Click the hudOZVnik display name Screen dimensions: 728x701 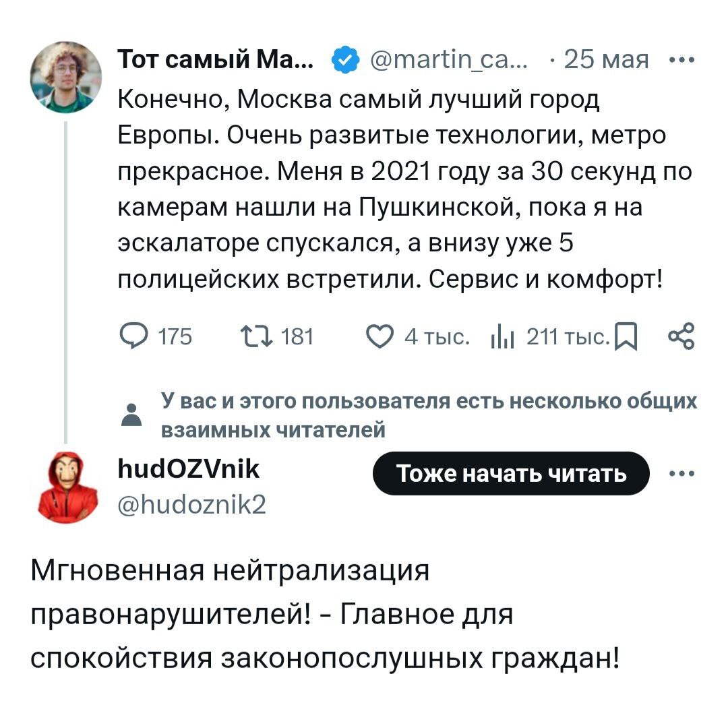coord(188,468)
